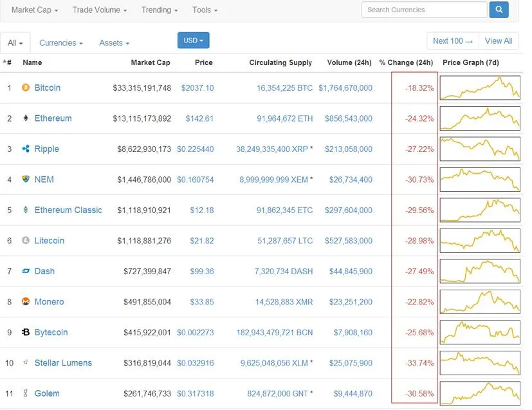Viewport: 532px width, 410px height.
Task: Click Monero supply 14,528,883 XMR
Action: point(284,302)
